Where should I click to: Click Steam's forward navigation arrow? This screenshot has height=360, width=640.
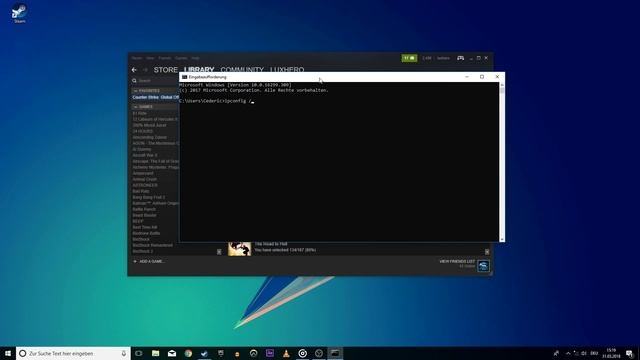click(145, 70)
